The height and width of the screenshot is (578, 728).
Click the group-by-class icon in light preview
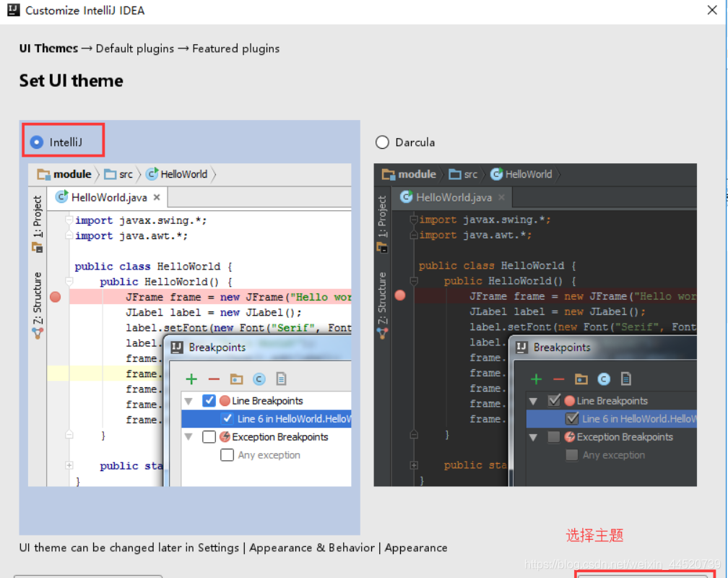coord(259,379)
